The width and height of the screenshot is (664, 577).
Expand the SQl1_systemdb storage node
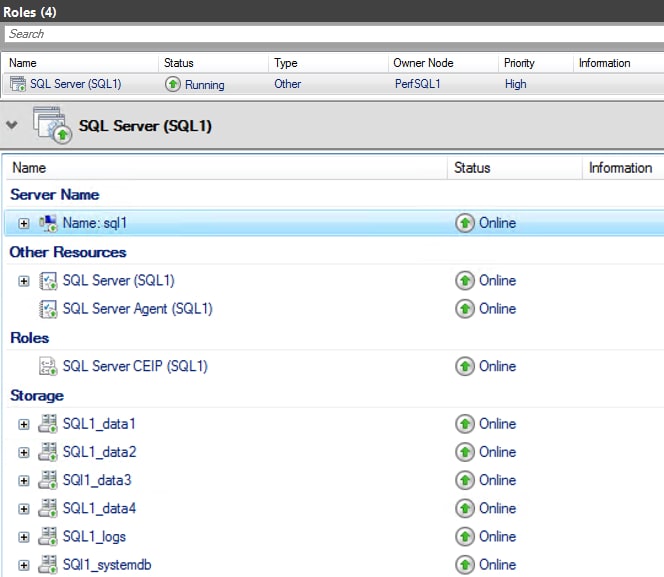coord(24,565)
